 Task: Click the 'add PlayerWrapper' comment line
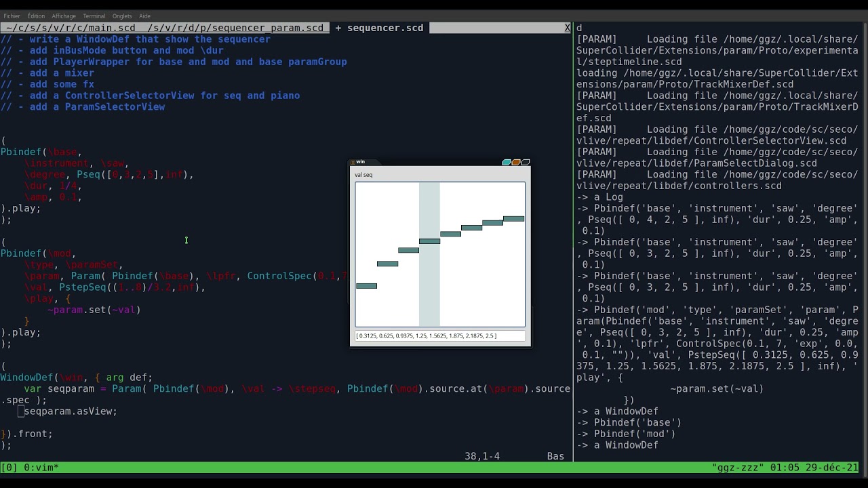(x=174, y=62)
